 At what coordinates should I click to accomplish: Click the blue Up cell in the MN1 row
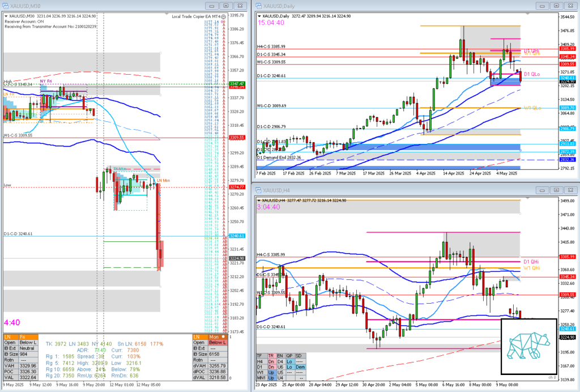click(271, 378)
